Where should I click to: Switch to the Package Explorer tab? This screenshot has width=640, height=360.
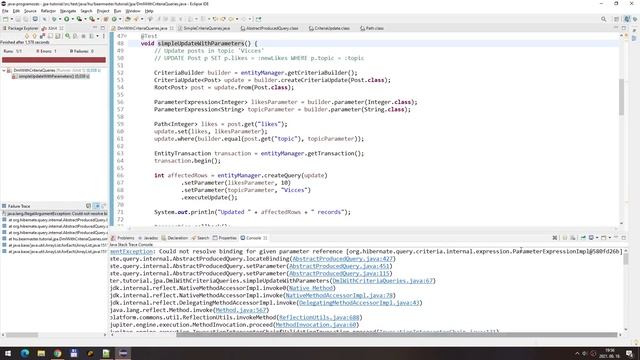(20, 28)
